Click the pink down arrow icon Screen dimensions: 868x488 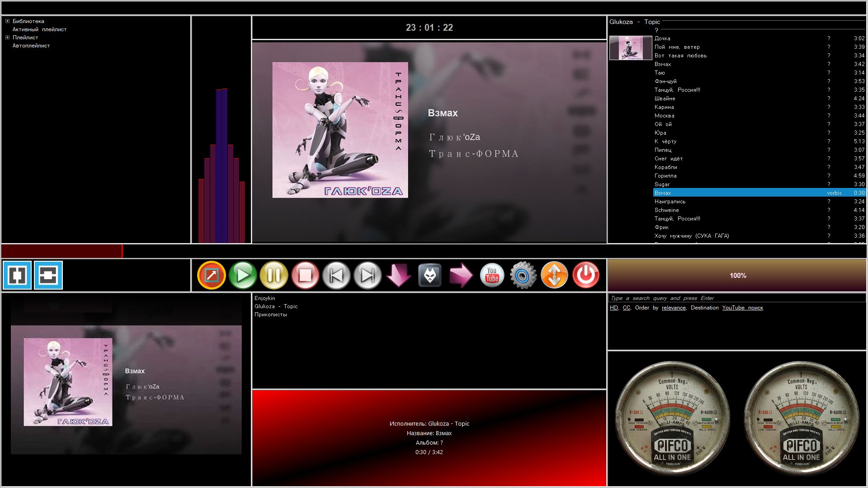click(x=399, y=275)
